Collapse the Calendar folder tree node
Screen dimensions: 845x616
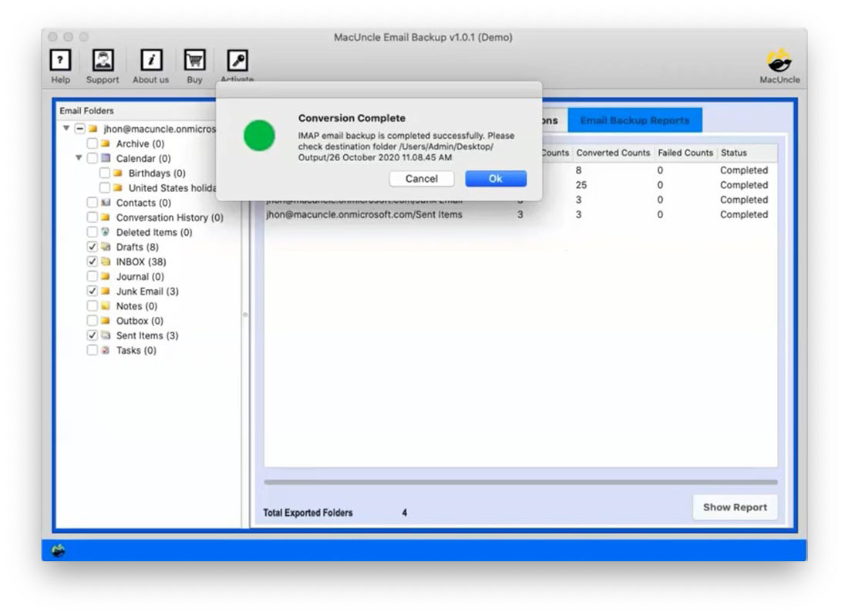tap(79, 158)
